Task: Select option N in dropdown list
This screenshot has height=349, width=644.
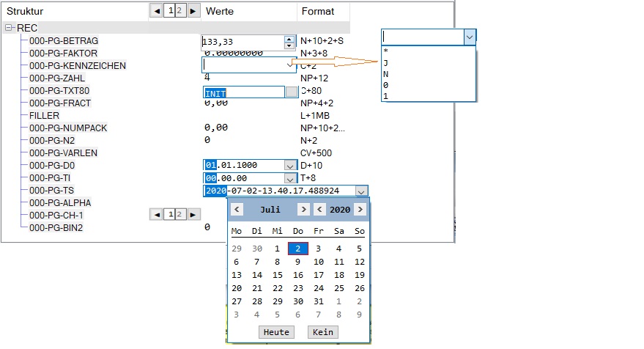Action: click(x=386, y=74)
